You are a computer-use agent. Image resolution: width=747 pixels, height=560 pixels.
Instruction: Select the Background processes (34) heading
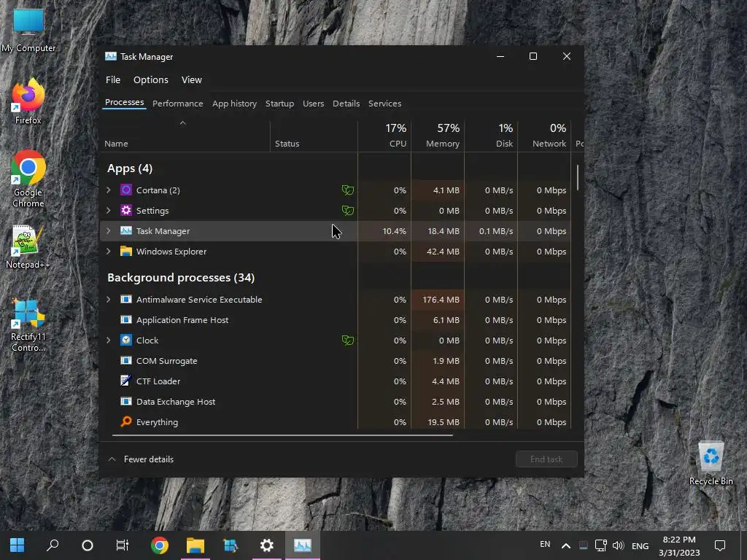click(x=181, y=277)
